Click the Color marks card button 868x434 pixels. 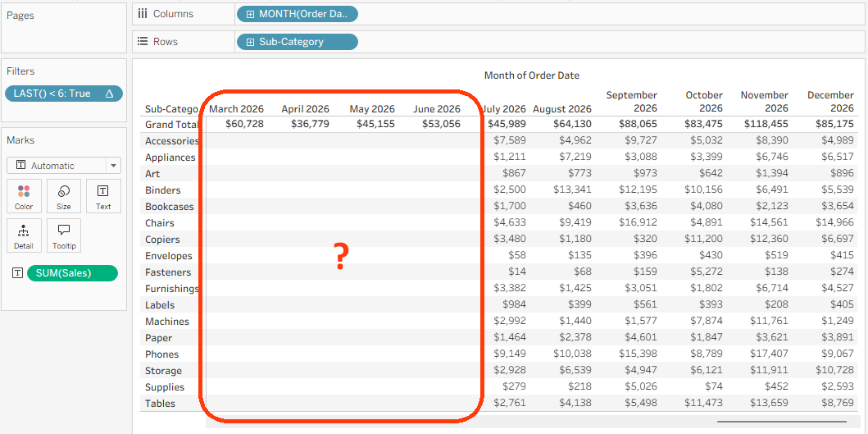click(x=24, y=196)
